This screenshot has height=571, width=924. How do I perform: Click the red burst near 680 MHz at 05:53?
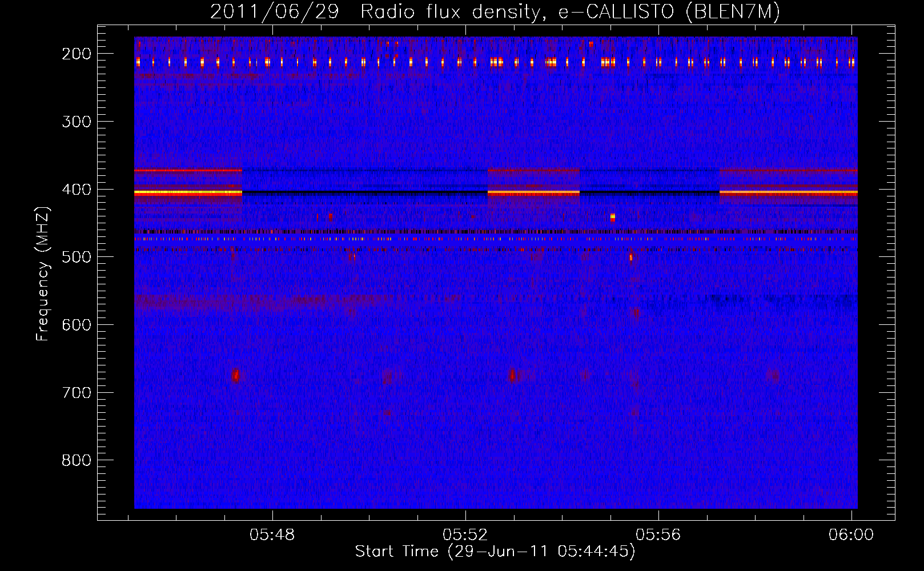point(512,375)
